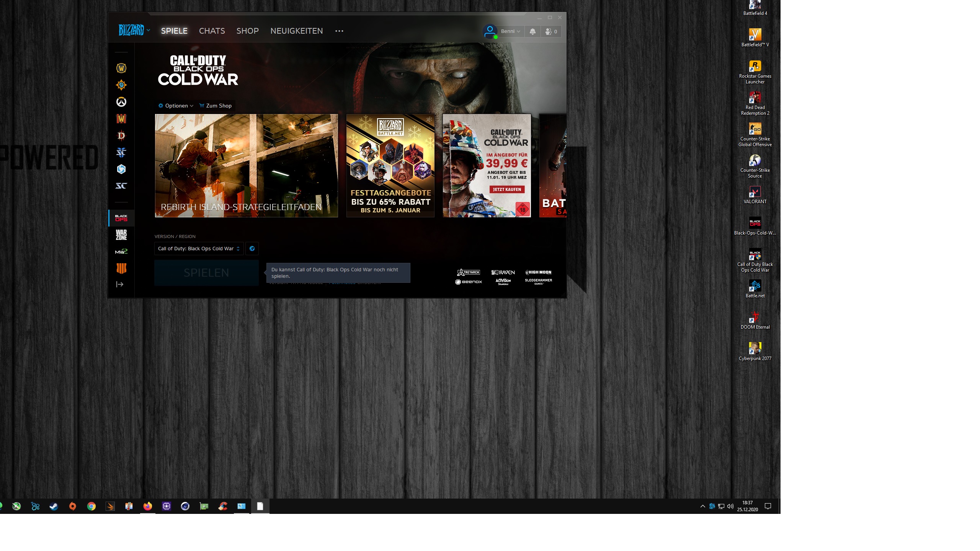980x551 pixels.
Task: Open the Benni account dropdown
Action: point(510,31)
